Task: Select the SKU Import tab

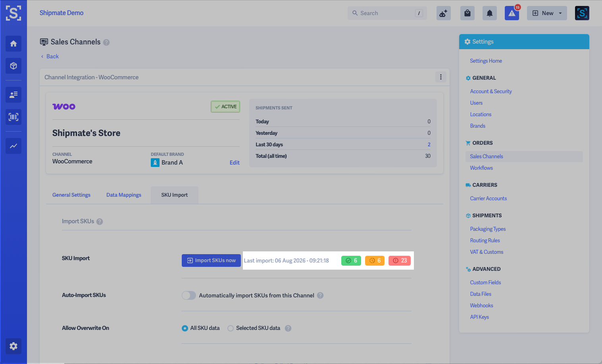Action: point(175,195)
